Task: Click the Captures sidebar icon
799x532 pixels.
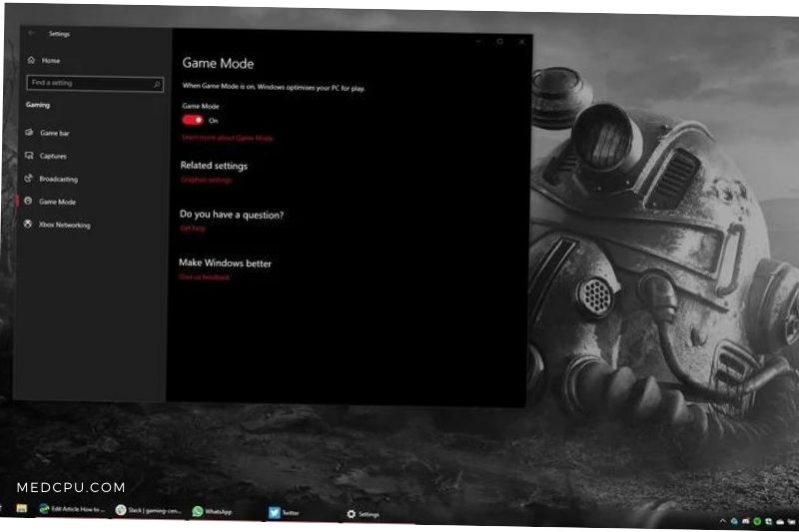Action: coord(29,156)
